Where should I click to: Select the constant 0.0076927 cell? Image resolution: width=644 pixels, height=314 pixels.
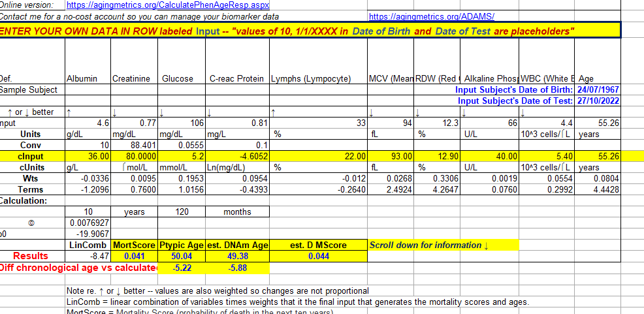click(88, 223)
